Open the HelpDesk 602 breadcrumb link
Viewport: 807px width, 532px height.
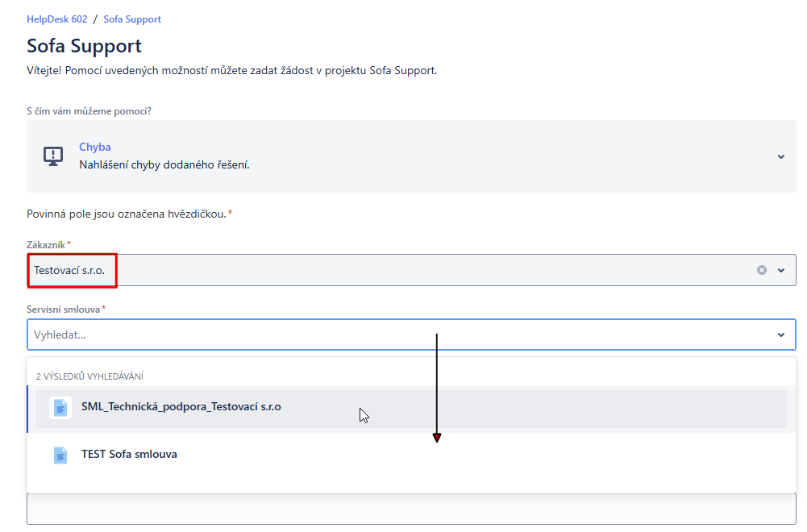click(x=56, y=19)
